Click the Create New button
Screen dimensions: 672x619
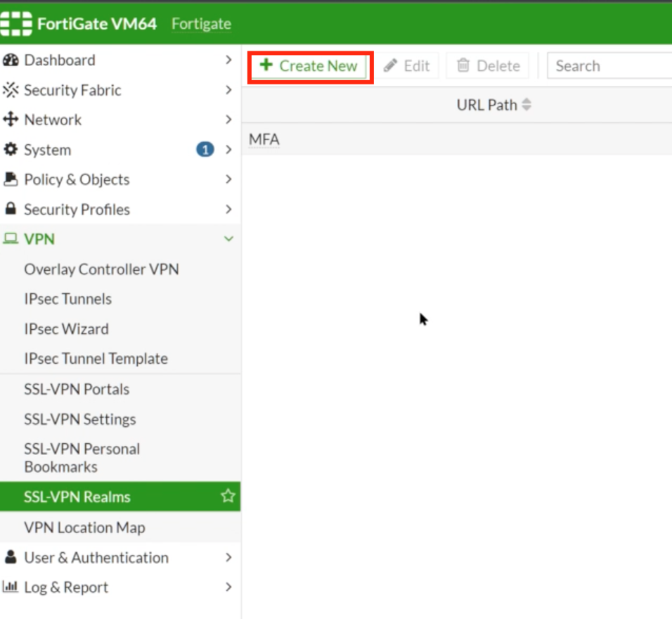308,65
